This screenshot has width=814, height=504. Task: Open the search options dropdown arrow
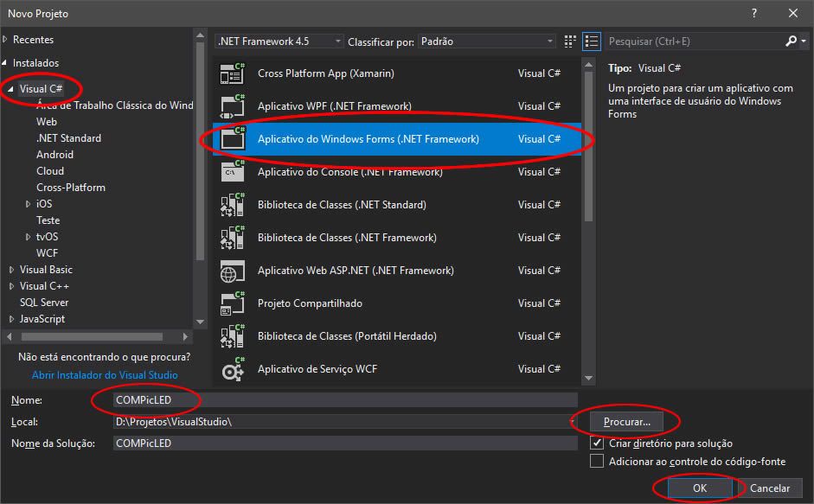[x=804, y=41]
